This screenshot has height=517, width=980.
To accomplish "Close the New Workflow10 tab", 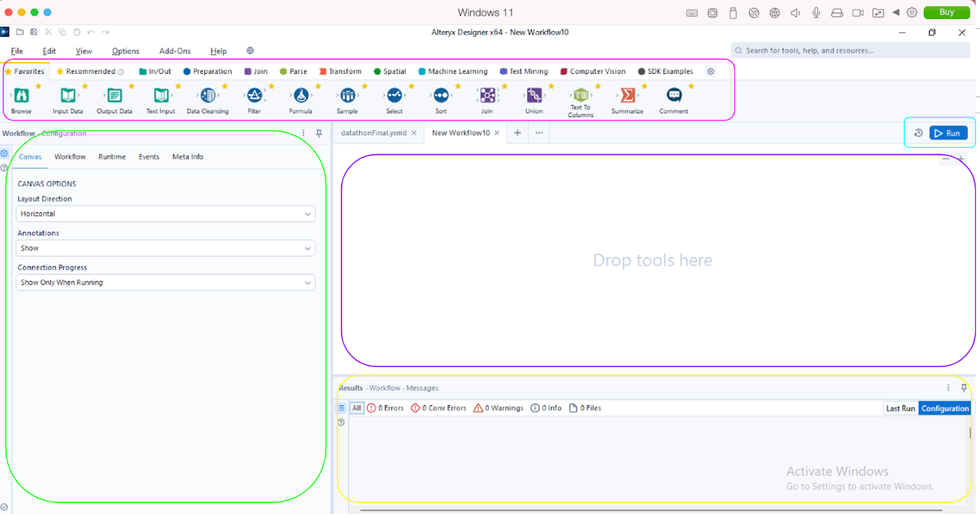I will (x=497, y=133).
